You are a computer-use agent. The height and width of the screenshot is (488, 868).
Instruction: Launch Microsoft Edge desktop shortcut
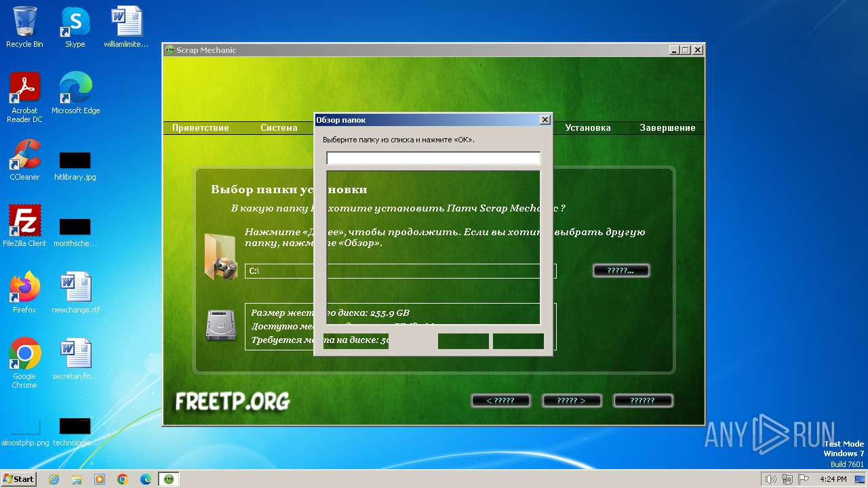[75, 94]
